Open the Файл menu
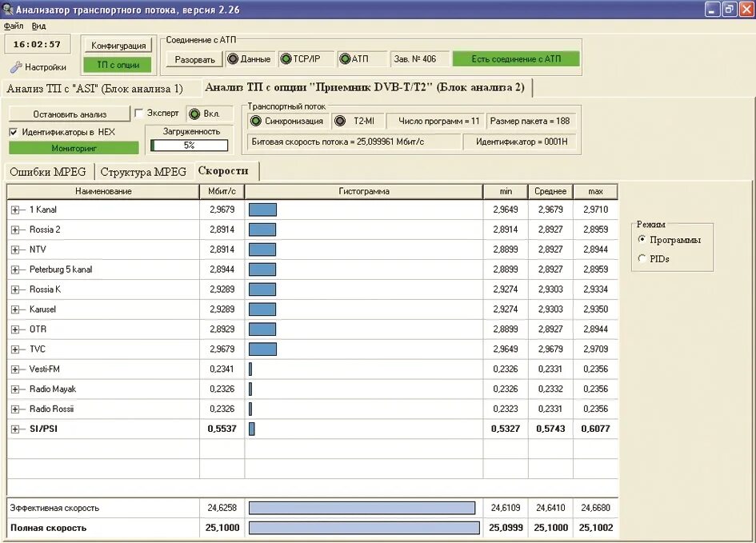The height and width of the screenshot is (543, 756). pyautogui.click(x=14, y=26)
